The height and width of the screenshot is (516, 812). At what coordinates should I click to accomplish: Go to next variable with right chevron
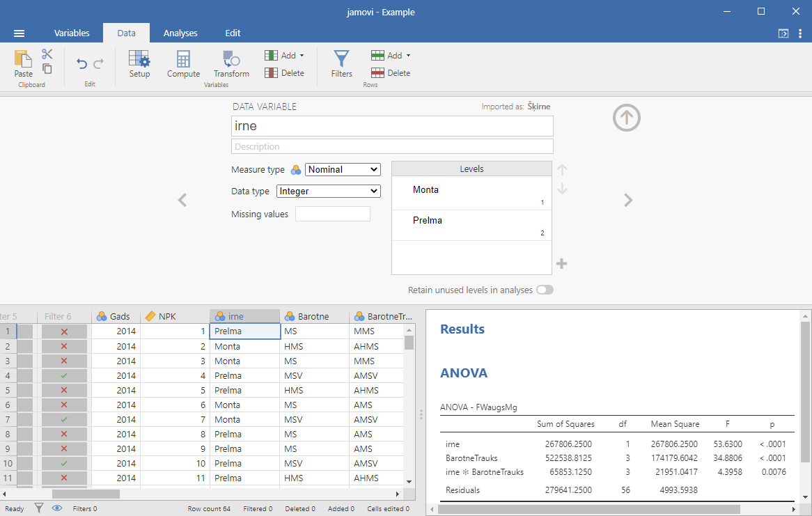pos(628,201)
